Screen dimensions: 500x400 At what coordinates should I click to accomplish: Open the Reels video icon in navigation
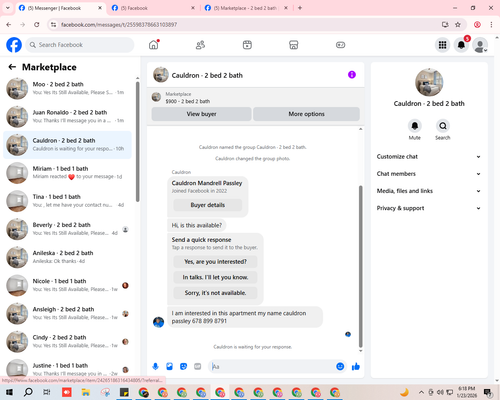(247, 45)
